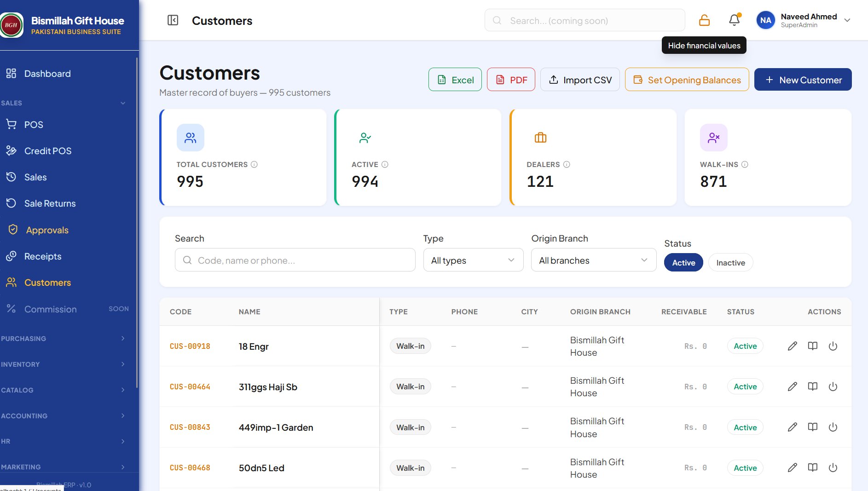Viewport: 868px width, 491px height.
Task: Open the notifications bell
Action: point(735,20)
